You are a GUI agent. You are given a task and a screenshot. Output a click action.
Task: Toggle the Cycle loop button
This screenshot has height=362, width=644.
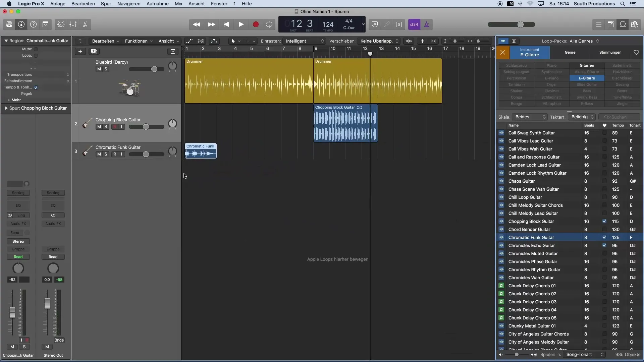(x=269, y=24)
